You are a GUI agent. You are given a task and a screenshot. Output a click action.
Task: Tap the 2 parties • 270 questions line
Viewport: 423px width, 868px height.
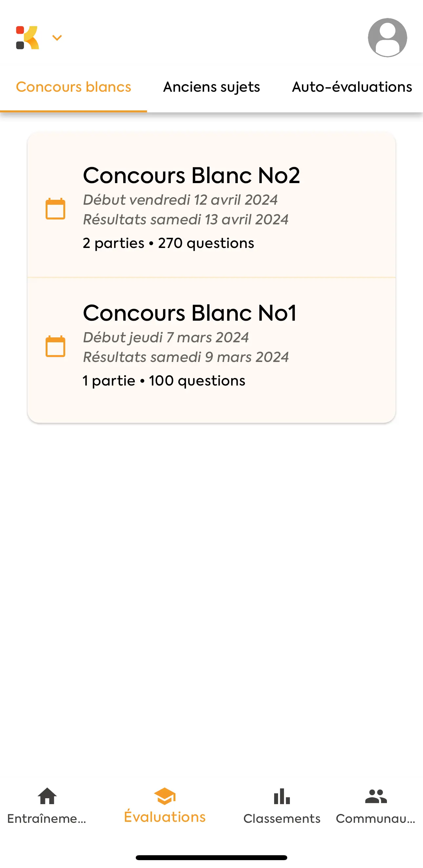(168, 243)
